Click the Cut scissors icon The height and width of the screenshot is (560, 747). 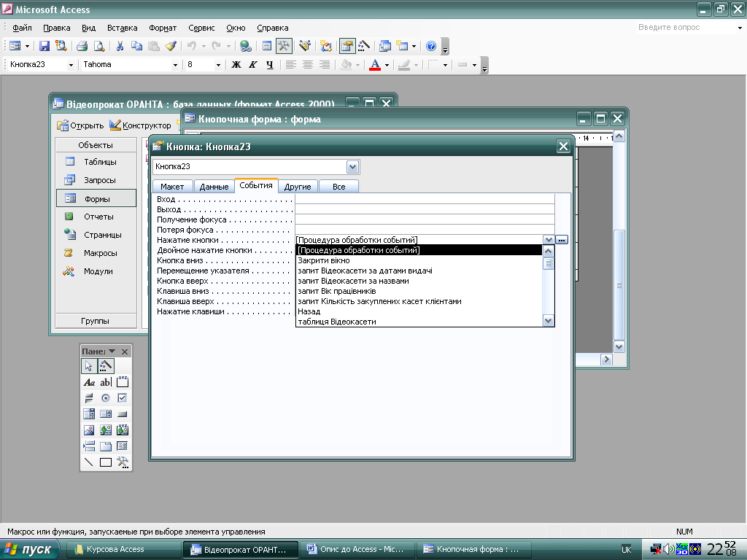[x=120, y=46]
